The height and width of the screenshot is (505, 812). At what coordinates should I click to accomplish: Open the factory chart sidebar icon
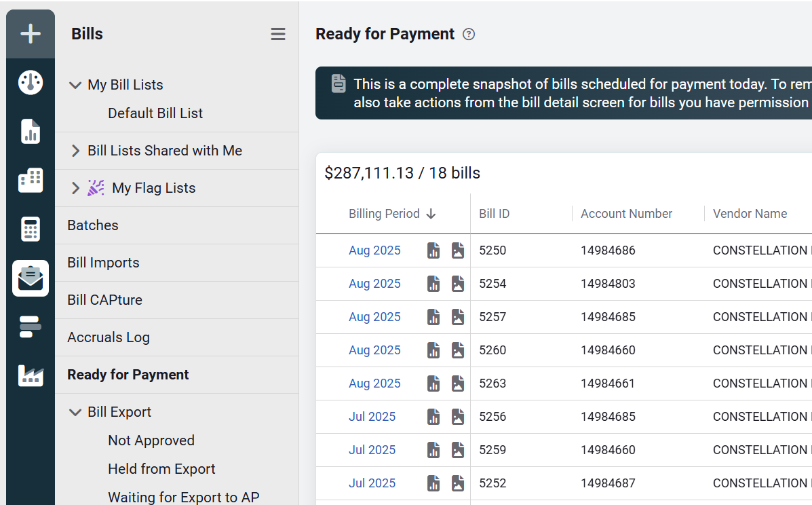(31, 375)
